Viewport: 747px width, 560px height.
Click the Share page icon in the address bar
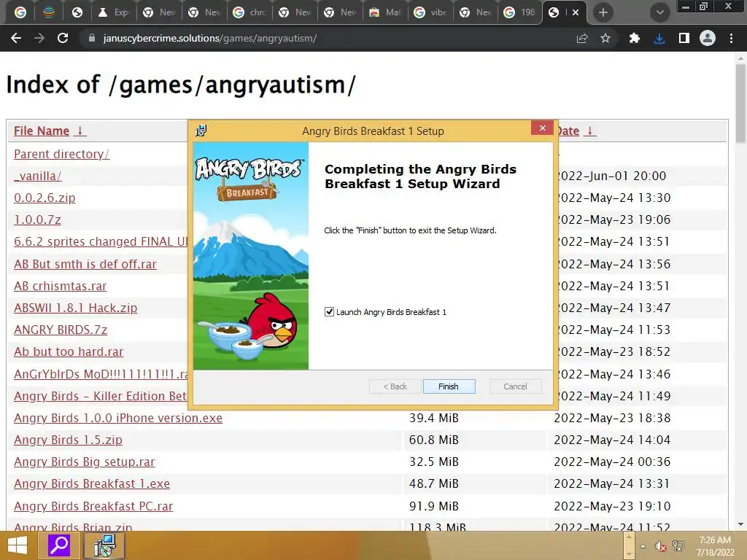[581, 38]
